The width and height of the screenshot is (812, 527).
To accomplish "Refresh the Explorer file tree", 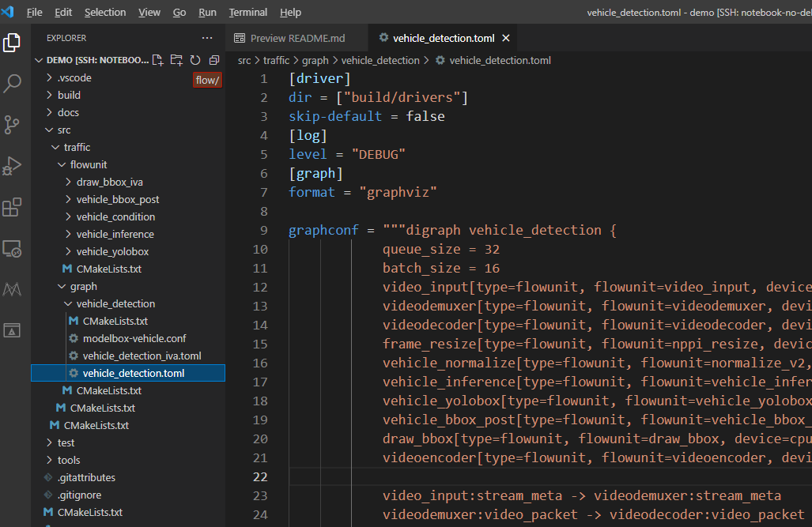I will (x=195, y=60).
